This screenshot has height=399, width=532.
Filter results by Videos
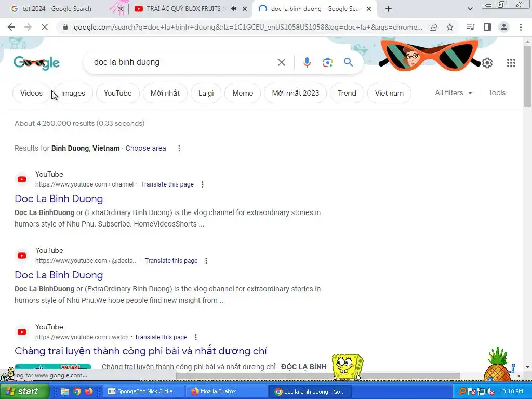coord(31,94)
